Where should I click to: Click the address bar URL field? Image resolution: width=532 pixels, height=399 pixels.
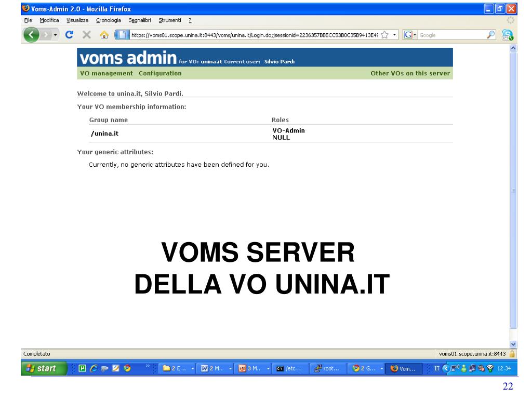point(255,35)
